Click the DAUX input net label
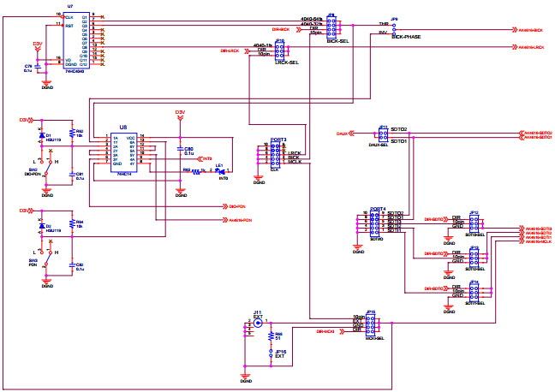Viewport: 555px width, 392px height. 342,134
